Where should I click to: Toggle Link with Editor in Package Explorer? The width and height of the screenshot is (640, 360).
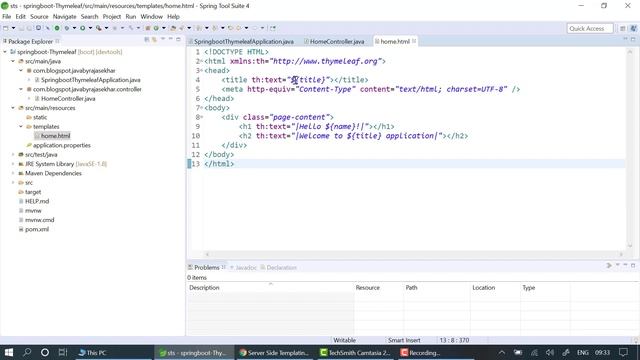click(x=154, y=40)
